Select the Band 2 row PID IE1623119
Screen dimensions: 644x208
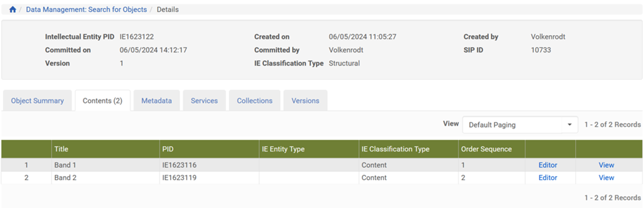click(179, 178)
